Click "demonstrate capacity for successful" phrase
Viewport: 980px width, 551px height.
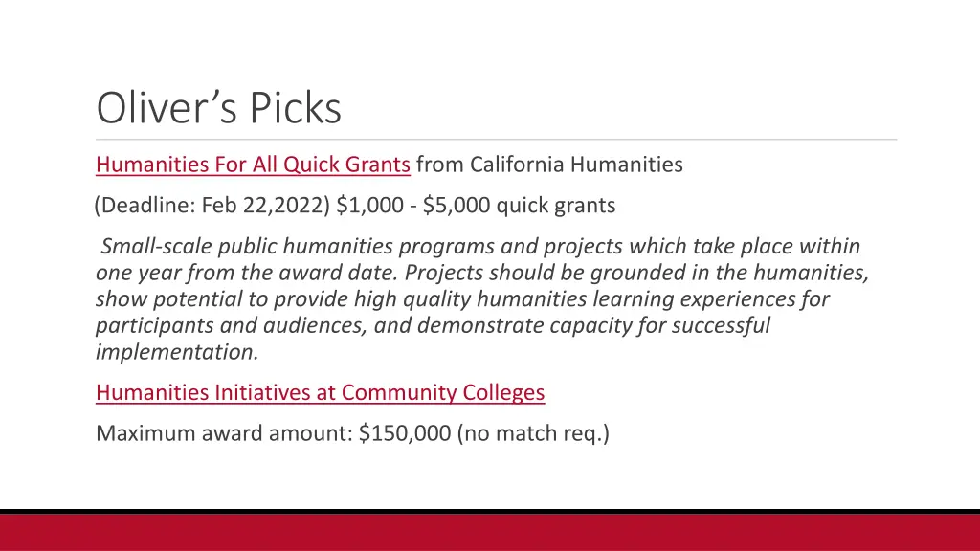pyautogui.click(x=593, y=325)
